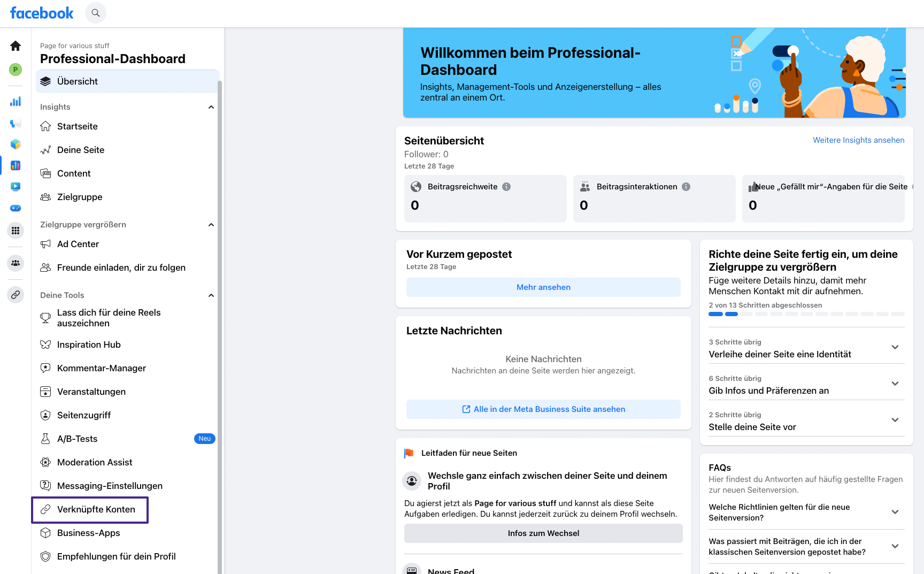Open the colorful cube icon in the left rail

(x=16, y=144)
